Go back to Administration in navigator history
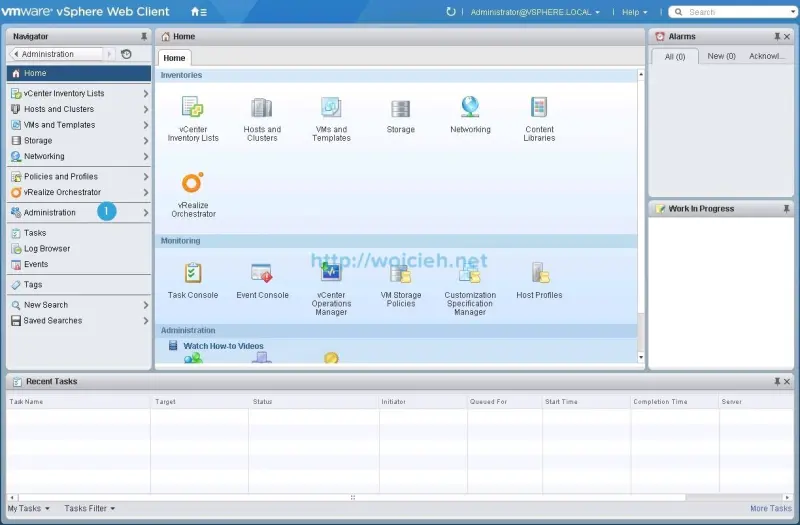 [57, 54]
